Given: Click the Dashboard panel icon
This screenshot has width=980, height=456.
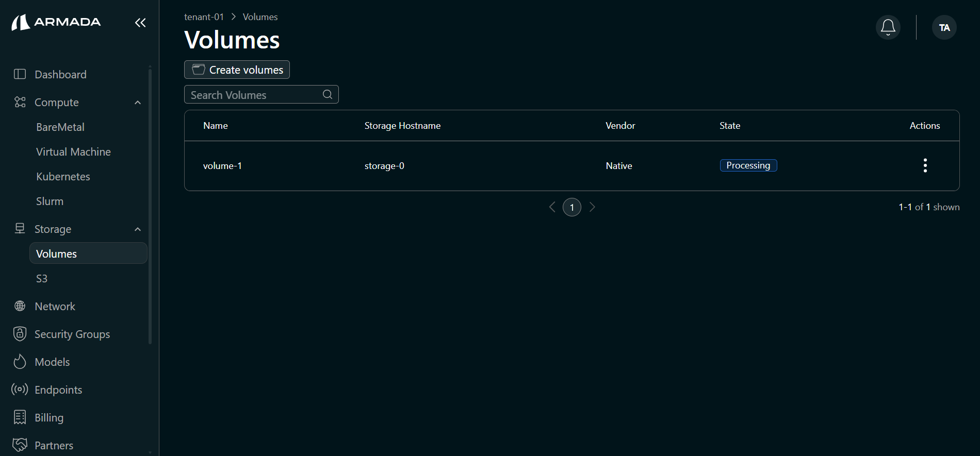Looking at the screenshot, I should (20, 74).
